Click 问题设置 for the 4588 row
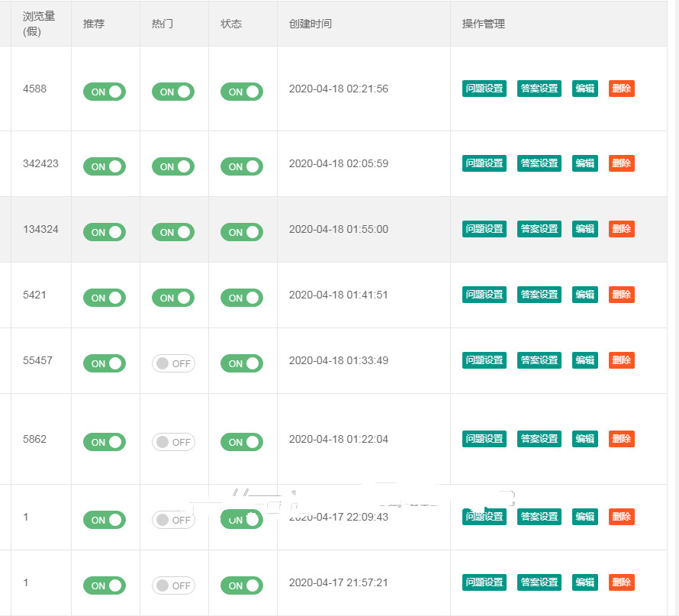Image resolution: width=679 pixels, height=616 pixels. (484, 89)
